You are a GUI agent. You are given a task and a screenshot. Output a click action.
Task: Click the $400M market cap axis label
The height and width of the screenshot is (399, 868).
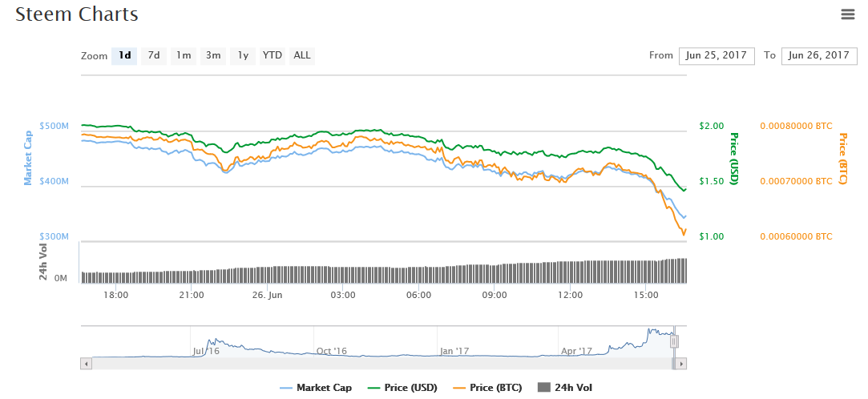55,182
